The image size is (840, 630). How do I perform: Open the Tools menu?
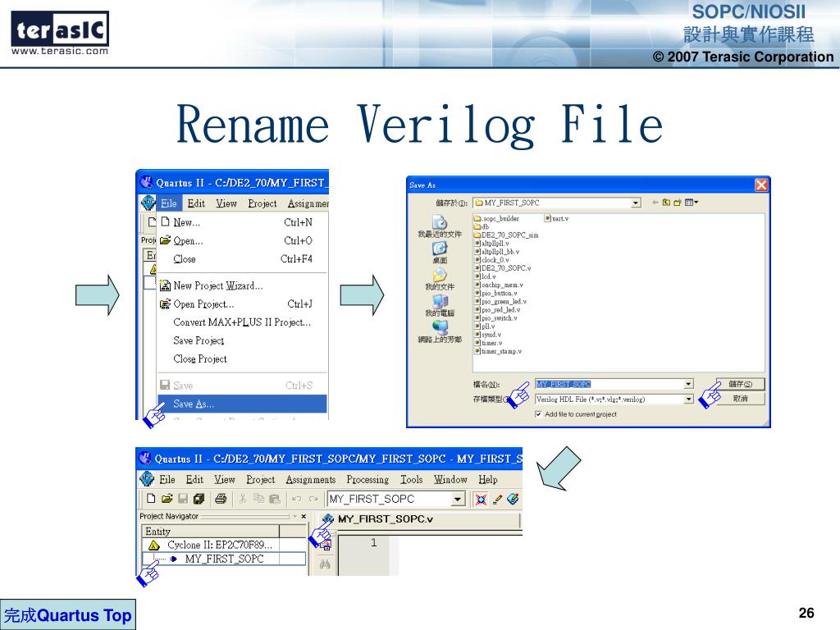coord(412,479)
